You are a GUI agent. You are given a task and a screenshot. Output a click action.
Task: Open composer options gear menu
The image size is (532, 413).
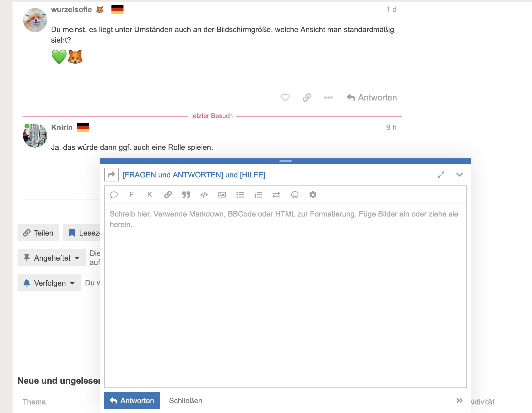tap(313, 195)
